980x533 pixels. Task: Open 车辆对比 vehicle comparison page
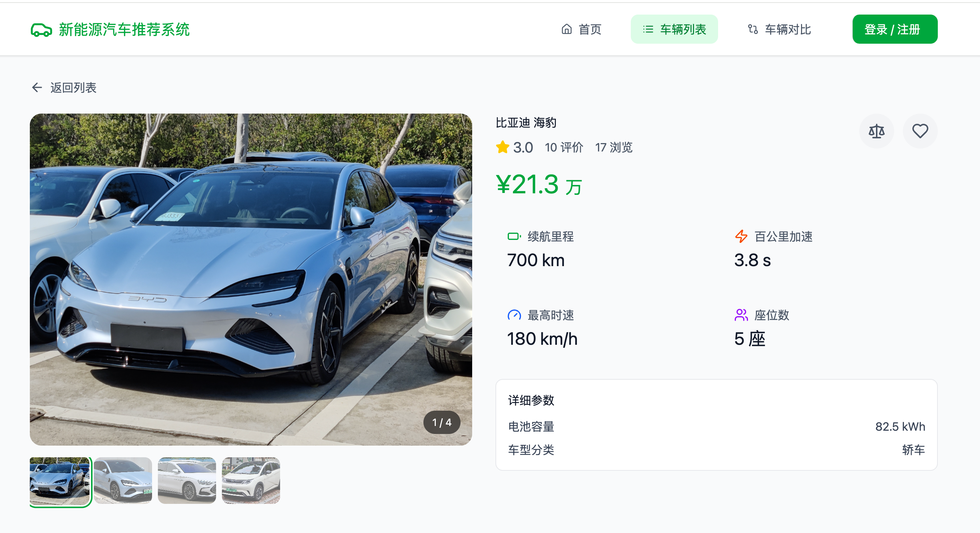(x=779, y=29)
